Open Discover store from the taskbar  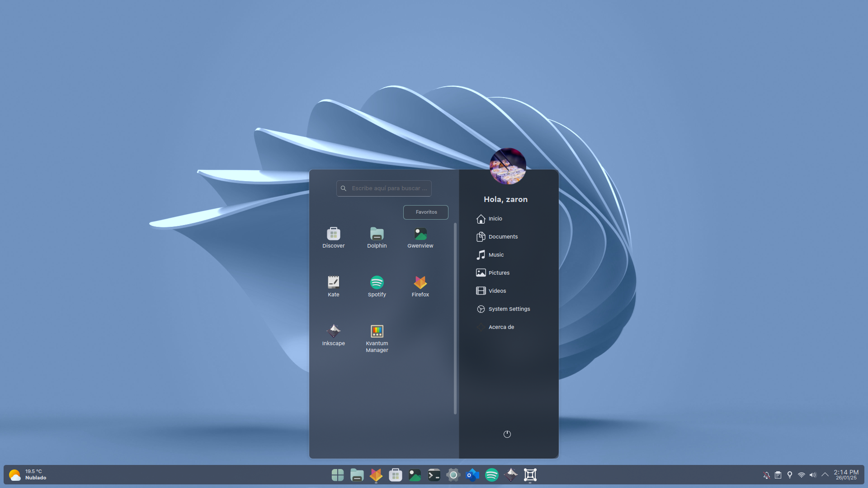[x=396, y=475]
